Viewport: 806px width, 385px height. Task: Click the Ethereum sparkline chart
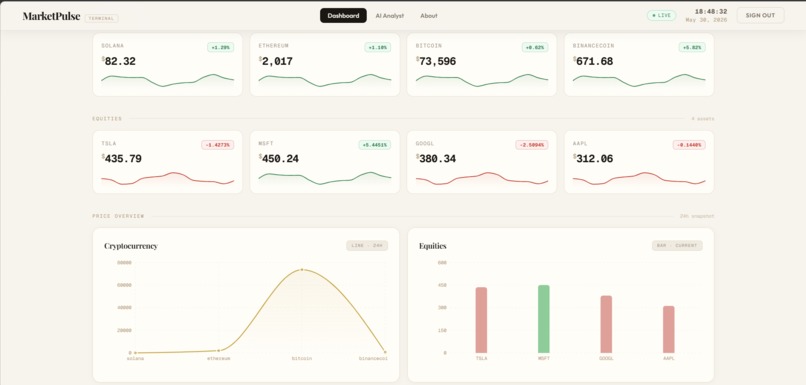pos(325,81)
